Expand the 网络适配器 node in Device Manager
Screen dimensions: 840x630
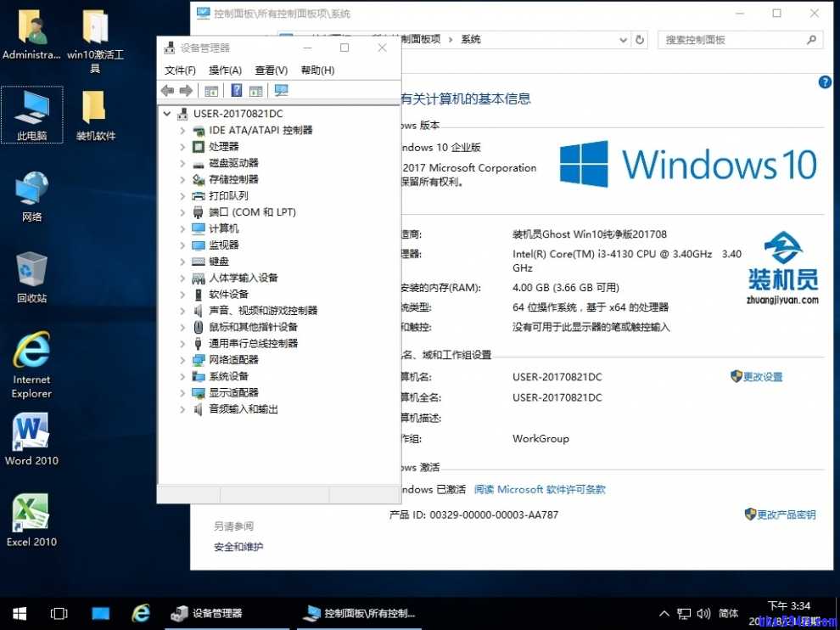[x=181, y=359]
